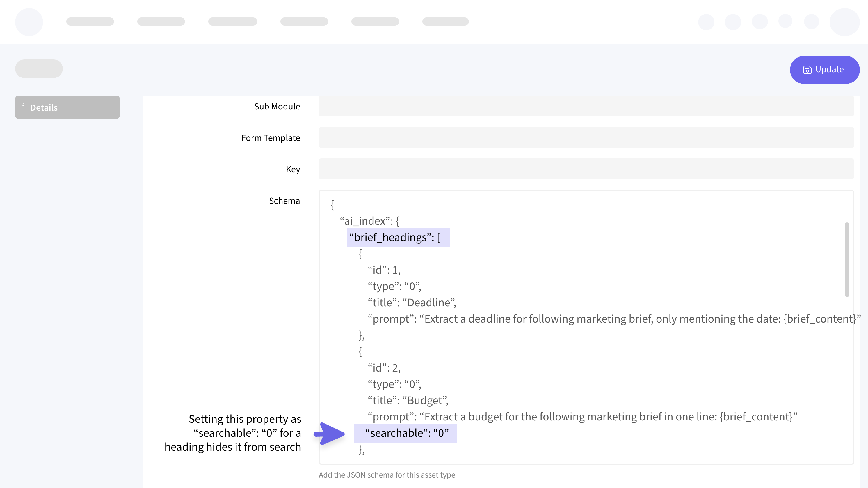Click the Form Template input field
The height and width of the screenshot is (488, 868).
(586, 138)
